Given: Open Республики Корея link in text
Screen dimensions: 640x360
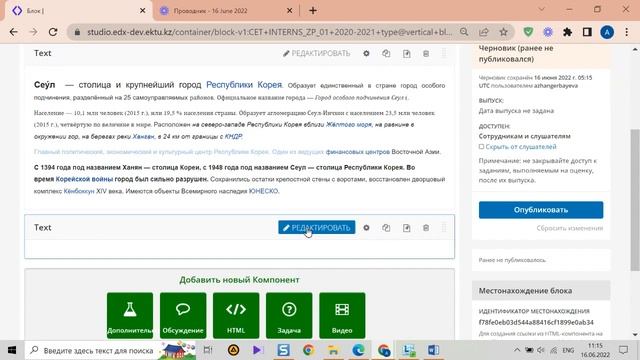Looking at the screenshot, I should tap(244, 85).
